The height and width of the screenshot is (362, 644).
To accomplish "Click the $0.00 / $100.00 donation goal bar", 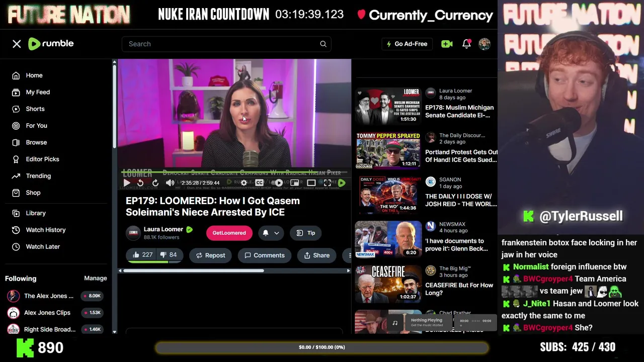I will [x=322, y=347].
